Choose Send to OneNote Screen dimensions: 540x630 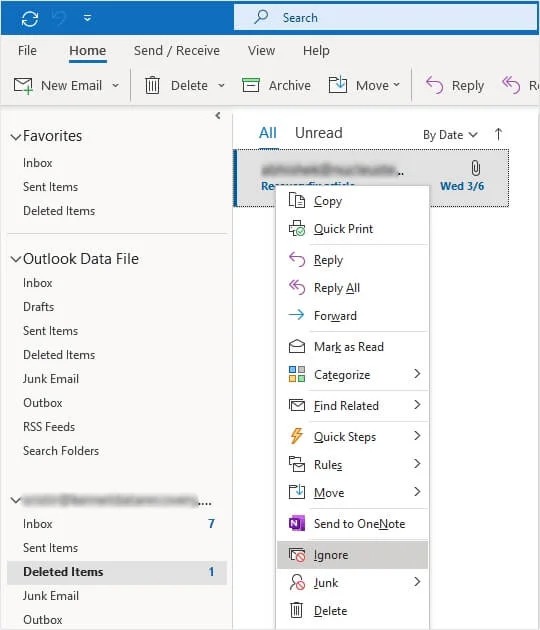[x=352, y=524]
